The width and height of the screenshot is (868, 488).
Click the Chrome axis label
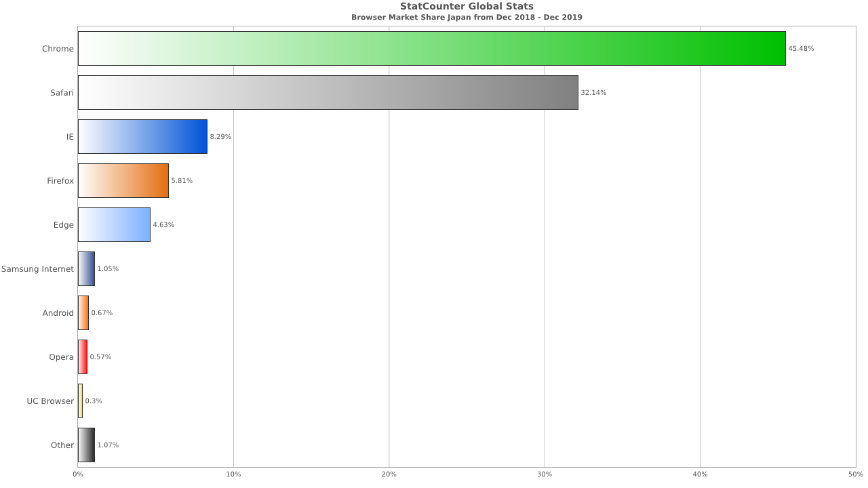pos(58,49)
